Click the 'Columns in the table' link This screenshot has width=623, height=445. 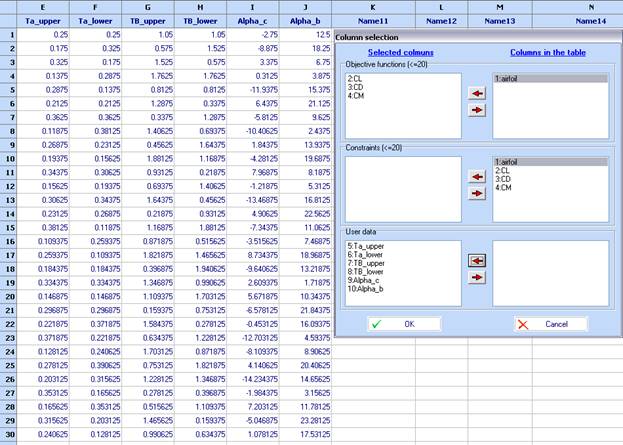pos(547,52)
